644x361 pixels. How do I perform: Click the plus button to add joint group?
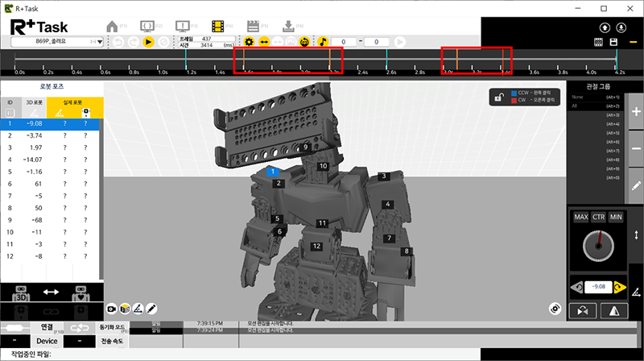636,113
